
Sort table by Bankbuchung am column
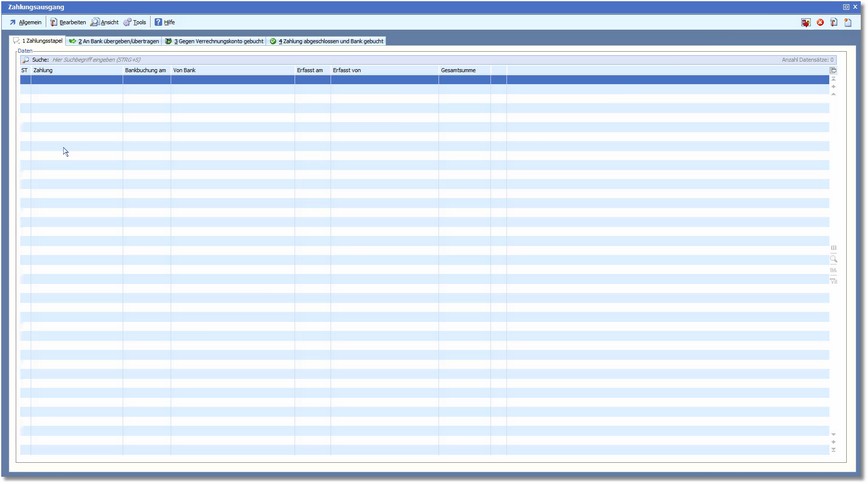[146, 71]
